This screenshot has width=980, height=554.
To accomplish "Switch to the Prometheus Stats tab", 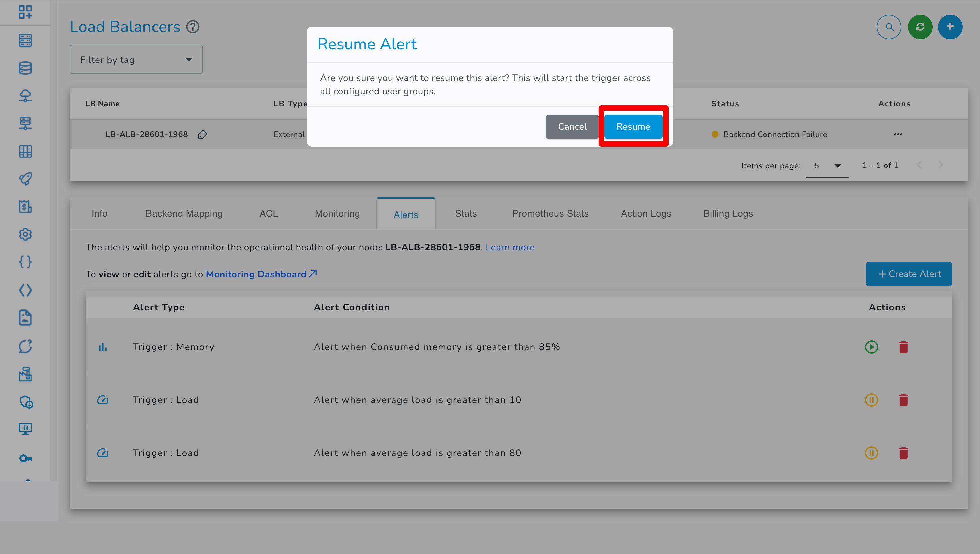I will pyautogui.click(x=550, y=213).
